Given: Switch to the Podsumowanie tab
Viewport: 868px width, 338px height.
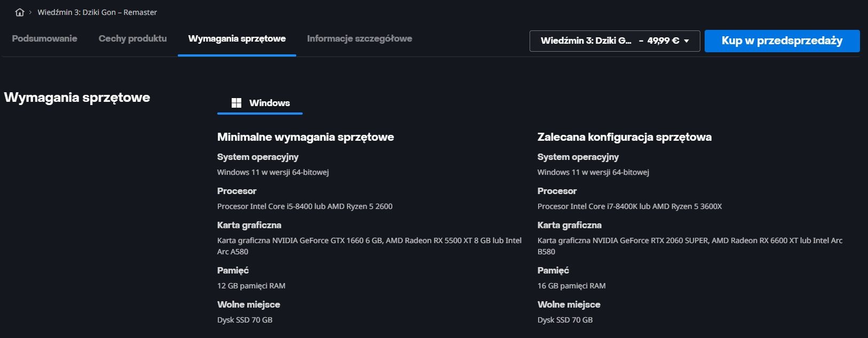Looking at the screenshot, I should pos(44,38).
